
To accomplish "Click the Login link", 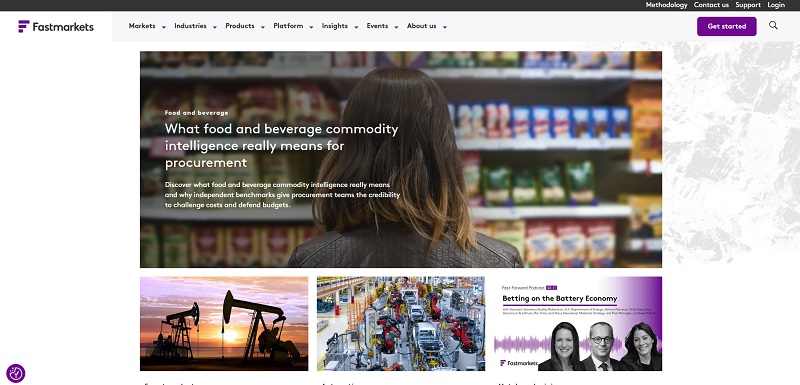I will [776, 5].
